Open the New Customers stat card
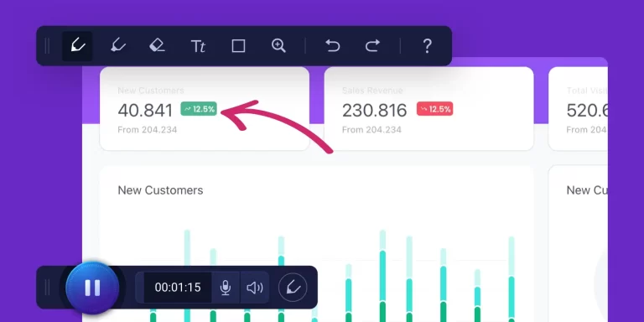The height and width of the screenshot is (322, 644). [x=205, y=109]
